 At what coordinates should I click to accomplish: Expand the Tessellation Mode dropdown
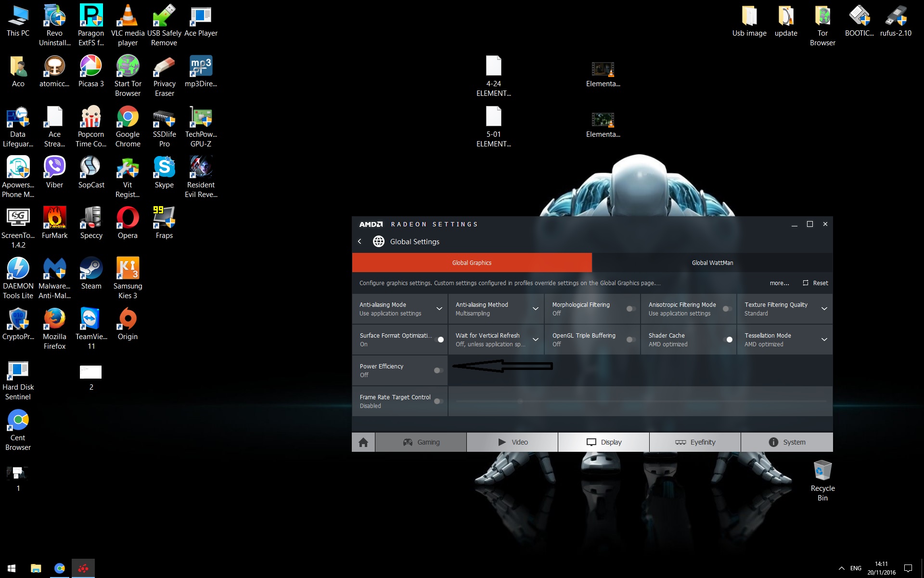[824, 340]
